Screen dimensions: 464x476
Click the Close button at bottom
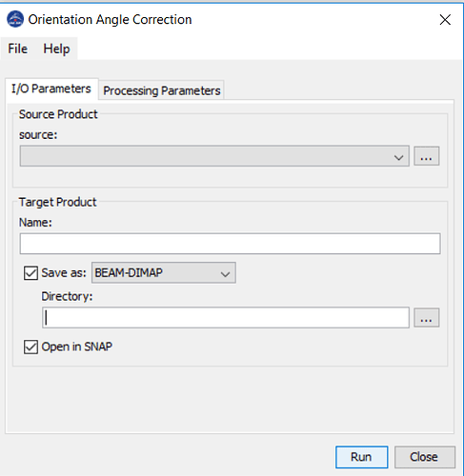tap(425, 457)
